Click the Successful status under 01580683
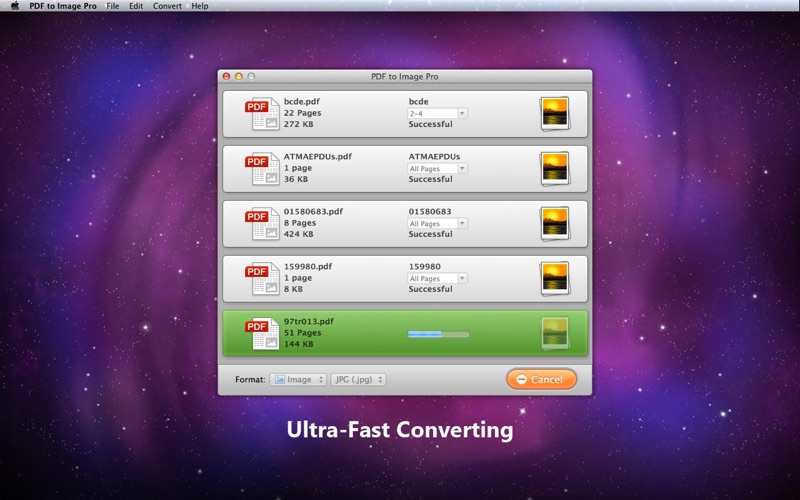 430,234
